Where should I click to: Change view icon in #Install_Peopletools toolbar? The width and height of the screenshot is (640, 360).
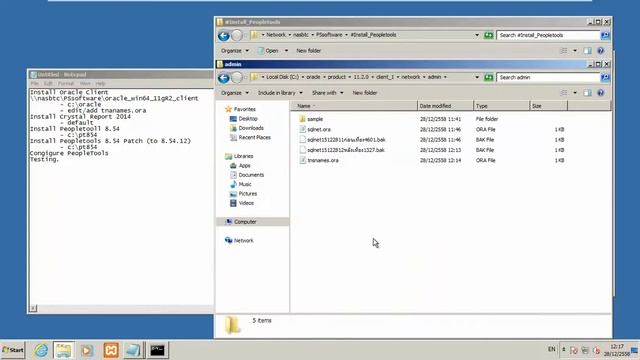564,51
